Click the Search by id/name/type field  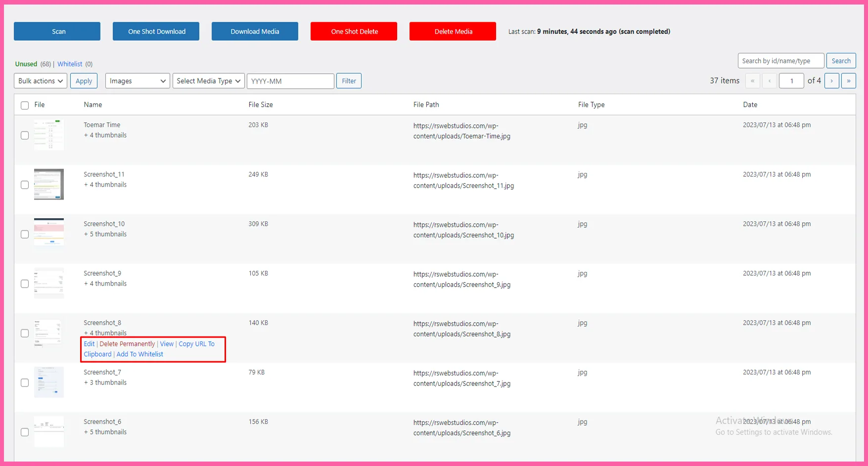pyautogui.click(x=780, y=61)
